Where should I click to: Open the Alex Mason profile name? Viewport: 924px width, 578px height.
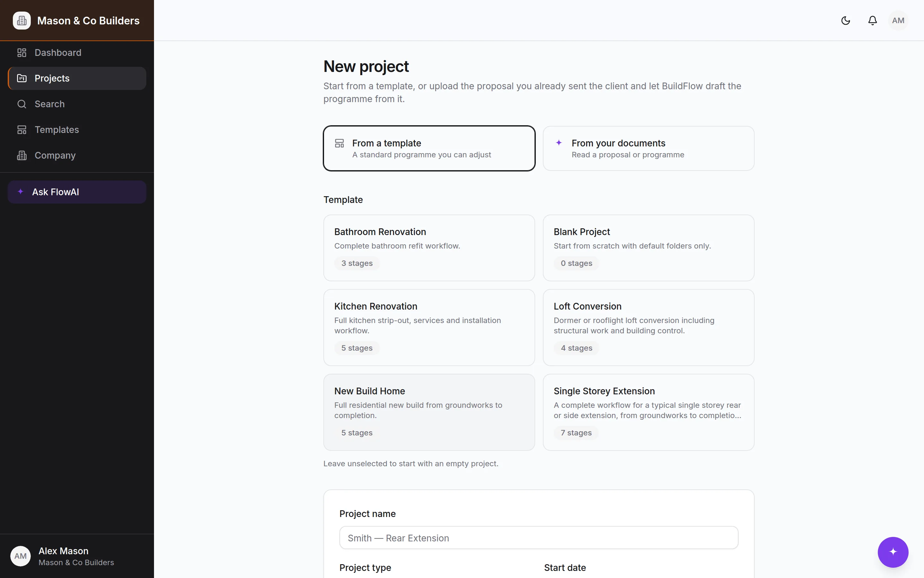click(64, 551)
